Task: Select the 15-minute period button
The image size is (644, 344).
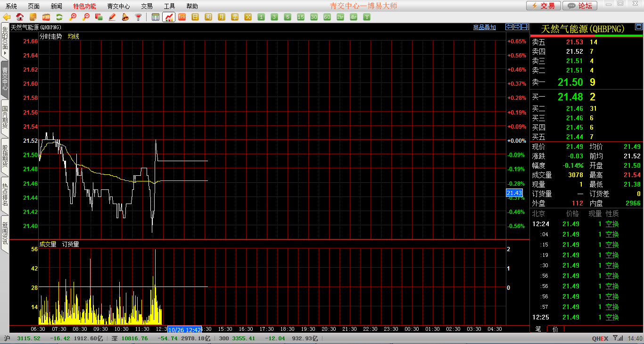Action: click(x=301, y=17)
